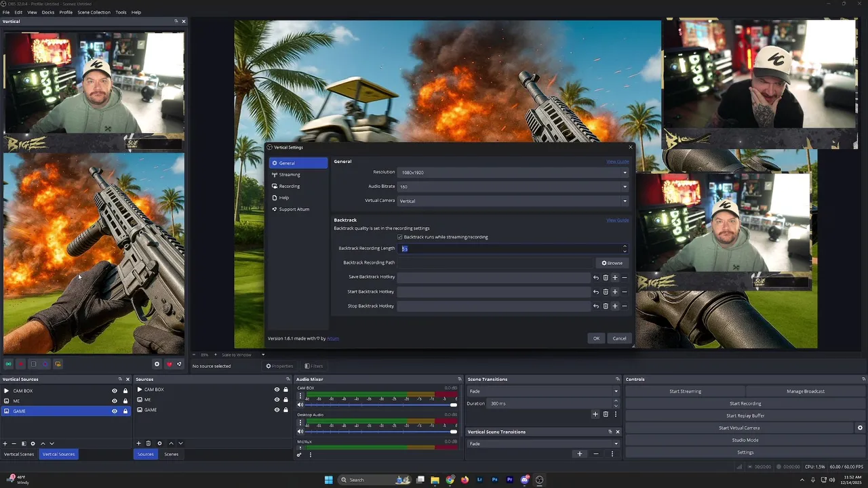Expand CAM BOX group in Sources dock
The width and height of the screenshot is (868, 488).
[140, 390]
